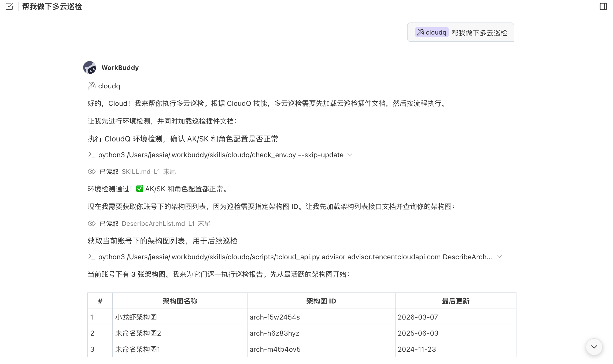This screenshot has width=613, height=364.
Task: Click the cloudq icon inside the user message tag
Action: pyautogui.click(x=420, y=32)
